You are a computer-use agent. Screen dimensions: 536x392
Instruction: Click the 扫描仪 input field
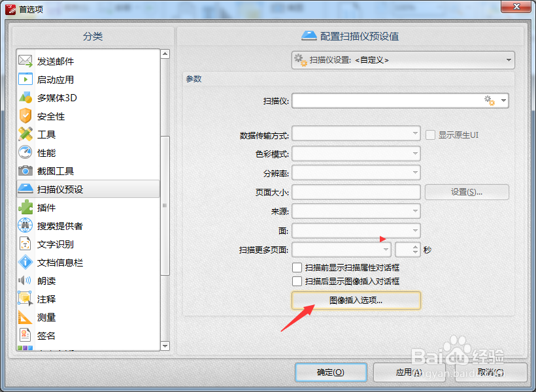pos(392,101)
